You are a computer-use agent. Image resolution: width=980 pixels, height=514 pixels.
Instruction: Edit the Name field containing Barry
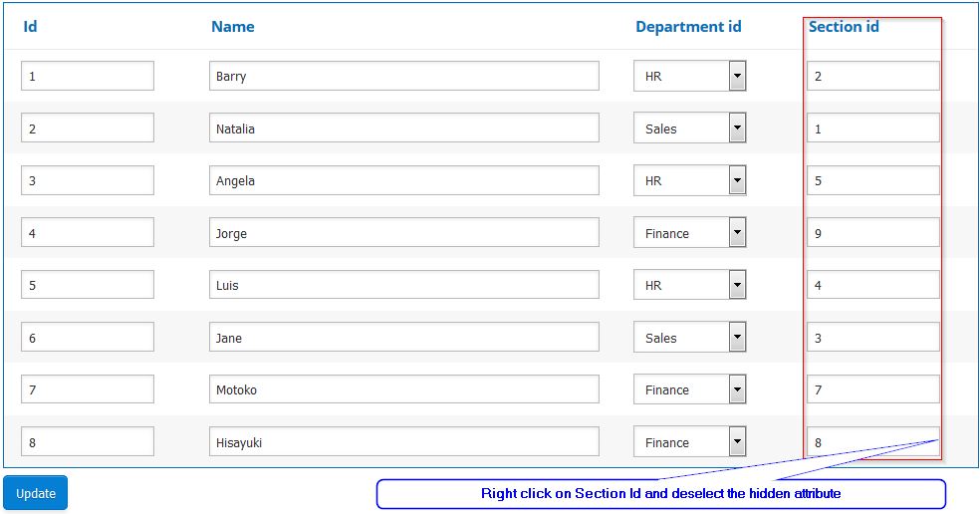coord(403,76)
